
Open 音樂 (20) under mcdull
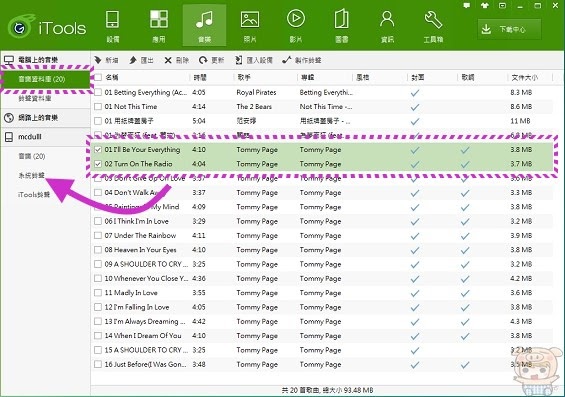[x=32, y=156]
